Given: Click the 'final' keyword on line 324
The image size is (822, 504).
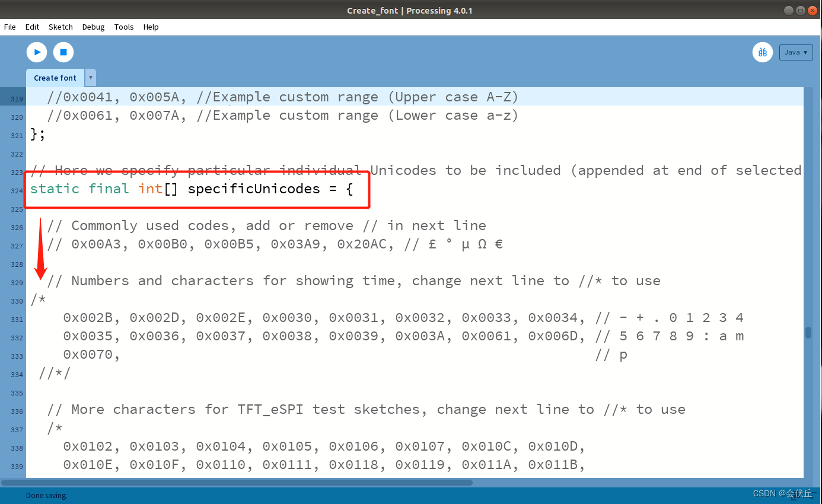Looking at the screenshot, I should 109,189.
